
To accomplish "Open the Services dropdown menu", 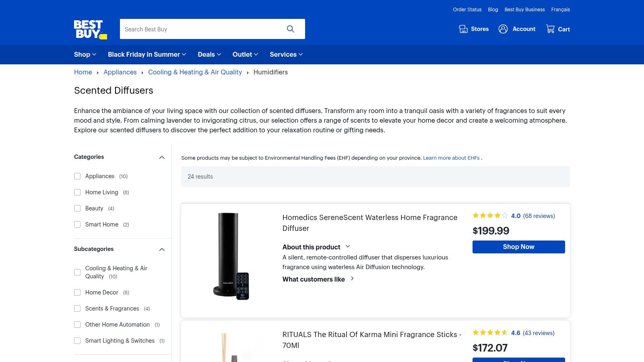I will pyautogui.click(x=286, y=54).
